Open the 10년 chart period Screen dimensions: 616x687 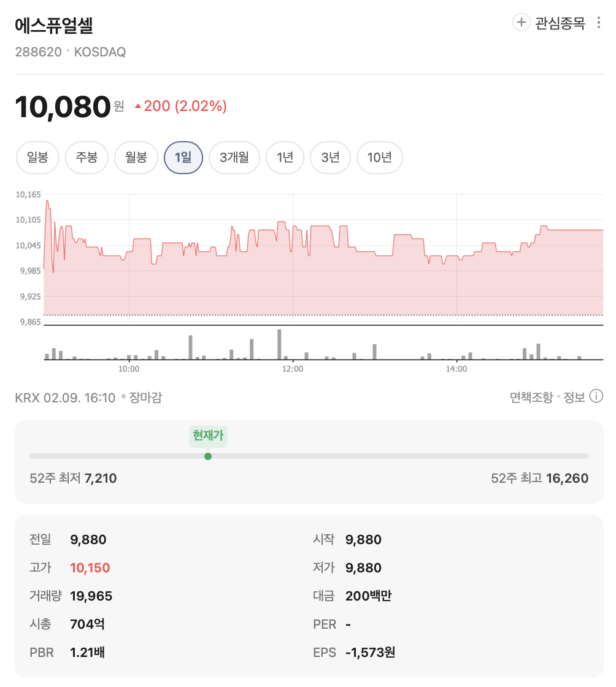(379, 158)
